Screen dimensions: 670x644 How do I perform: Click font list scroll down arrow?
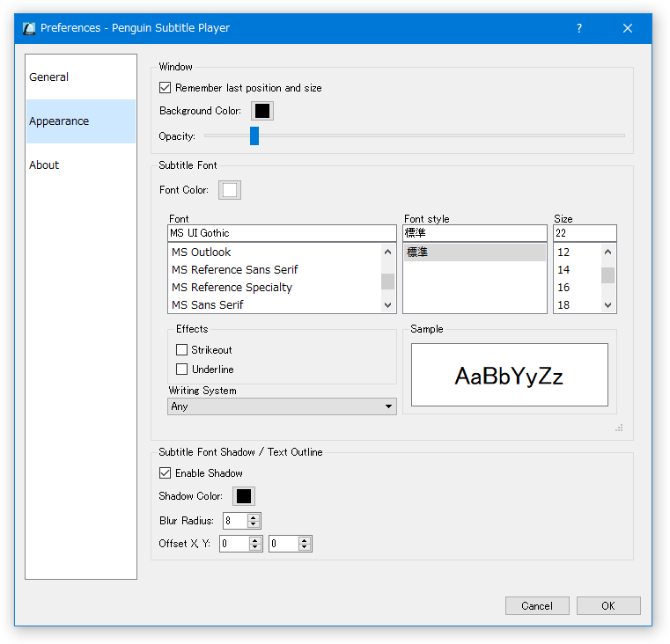(x=387, y=305)
